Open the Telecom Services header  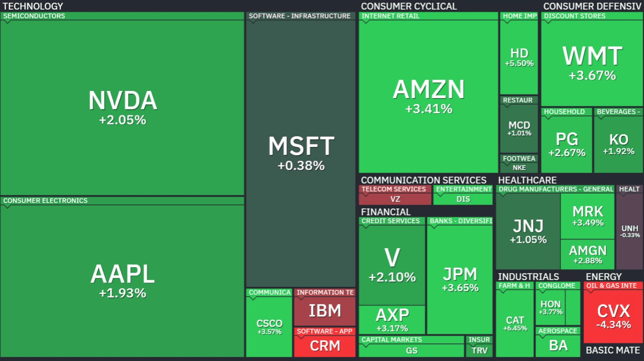click(394, 189)
